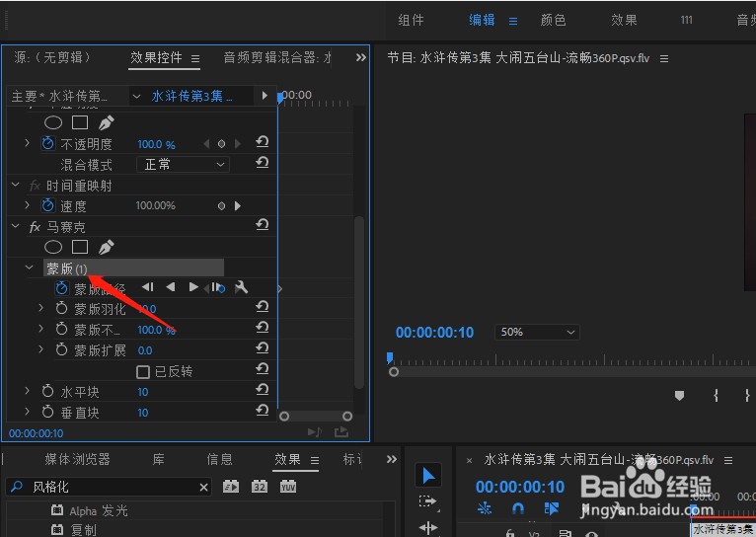Open 信息 panel tab
The width and height of the screenshot is (756, 537).
[220, 459]
